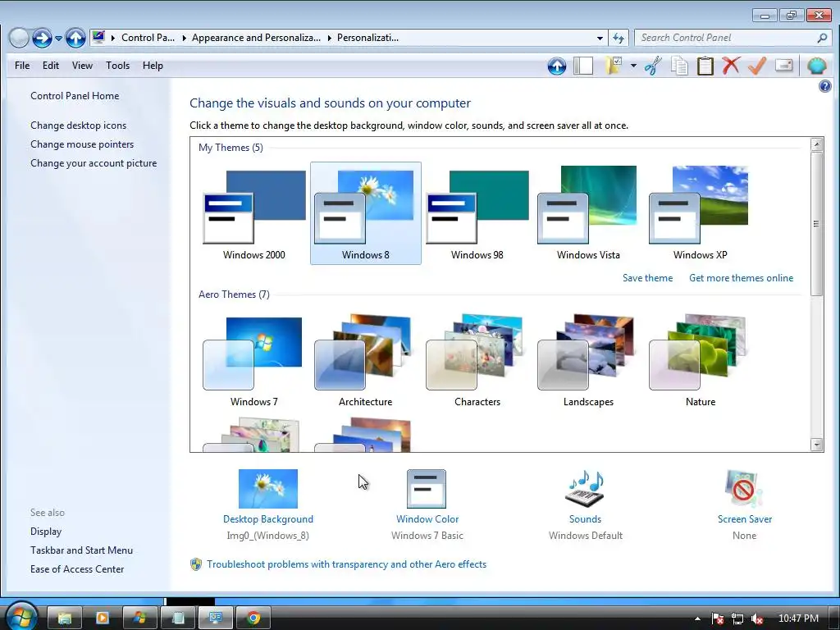This screenshot has width=840, height=630.
Task: Apply the Windows XP theme
Action: point(700,213)
